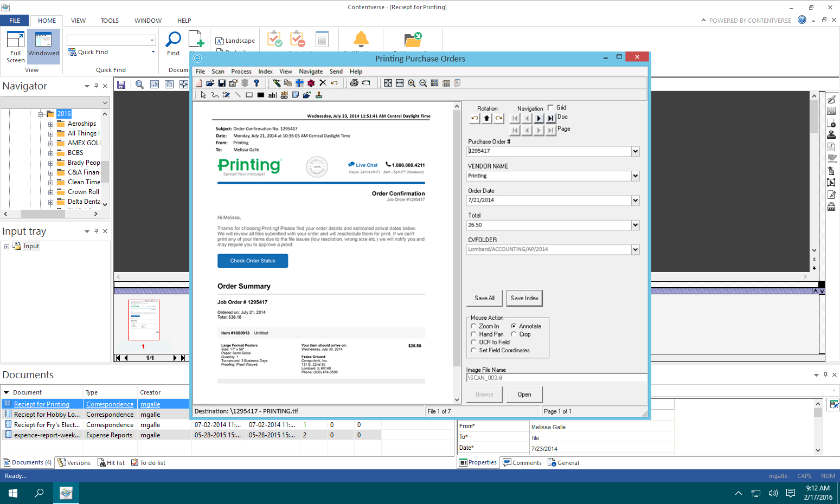Screen dimensions: 840x504
Task: Enable the Grid checkbox
Action: [x=551, y=108]
